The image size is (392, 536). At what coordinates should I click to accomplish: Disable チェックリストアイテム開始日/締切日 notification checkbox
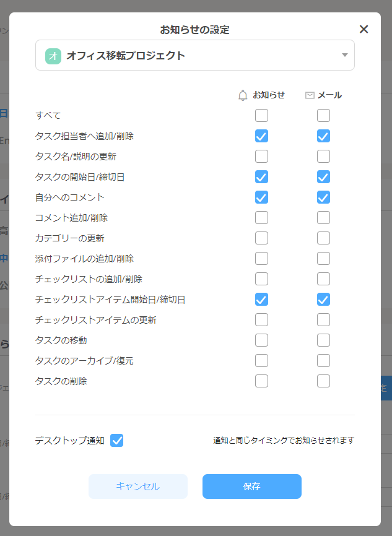[x=261, y=299]
